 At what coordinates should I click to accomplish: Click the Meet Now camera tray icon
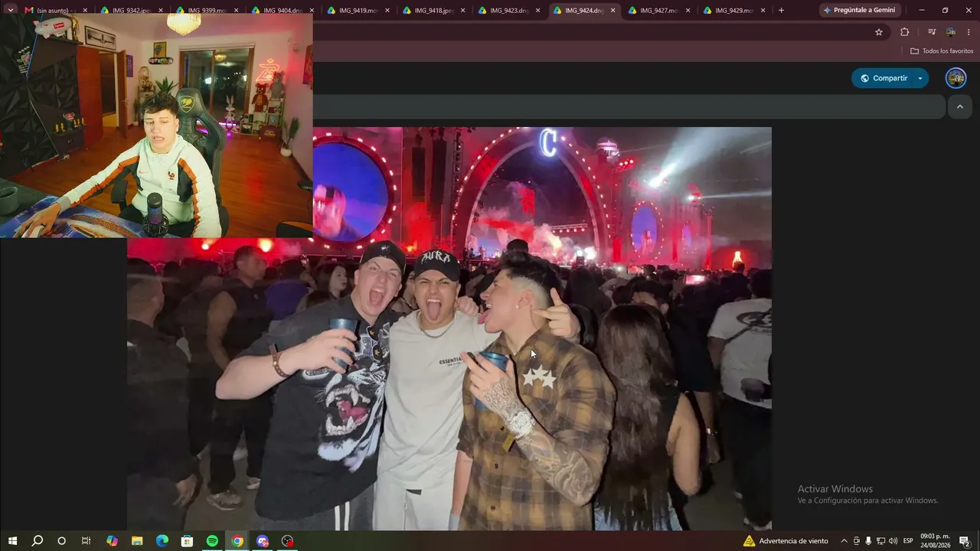click(x=857, y=541)
